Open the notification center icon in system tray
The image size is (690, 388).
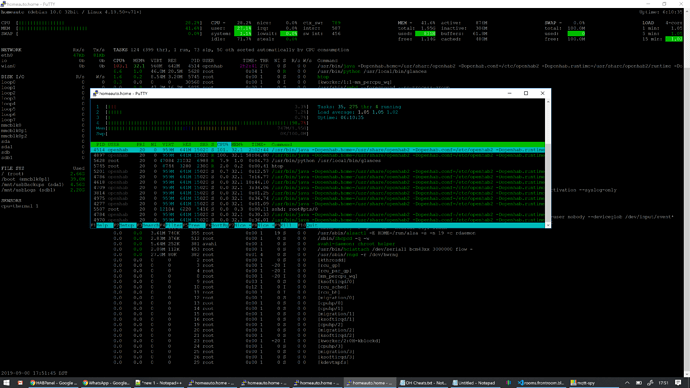pos(678,383)
